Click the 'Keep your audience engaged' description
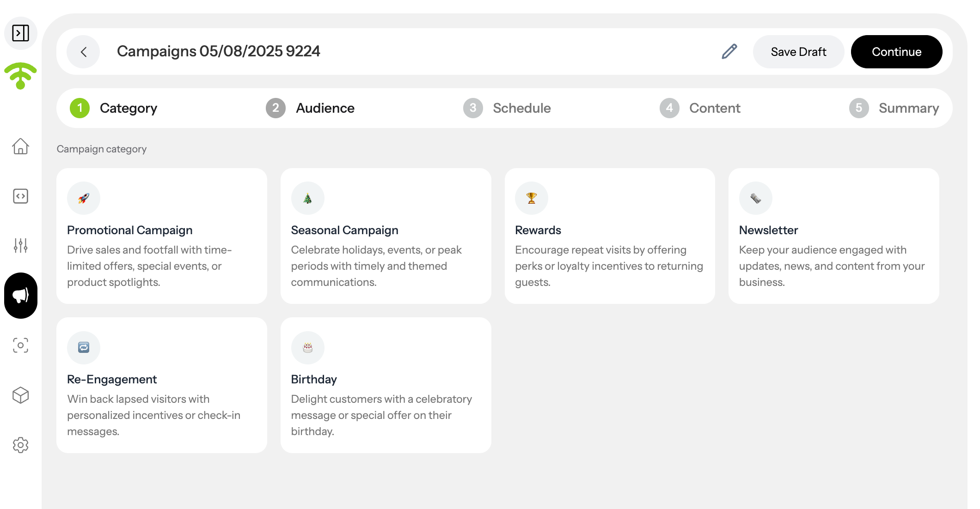This screenshot has width=980, height=509. 832,266
